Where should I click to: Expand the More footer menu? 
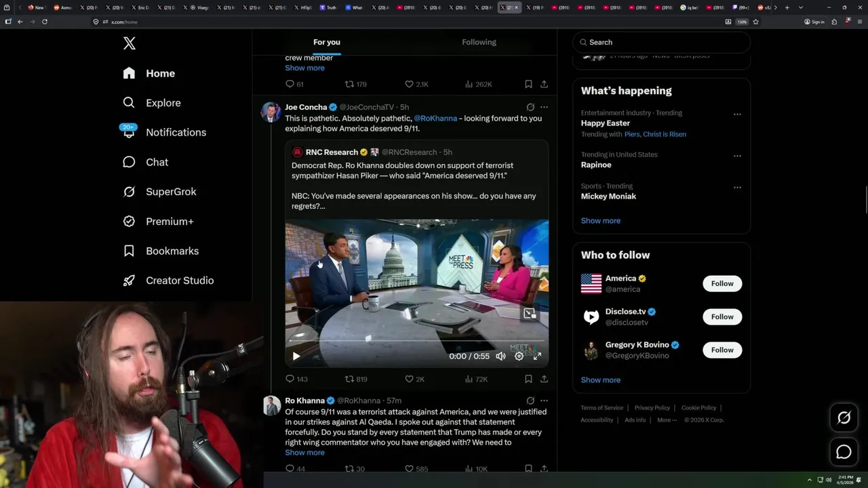[x=667, y=420]
